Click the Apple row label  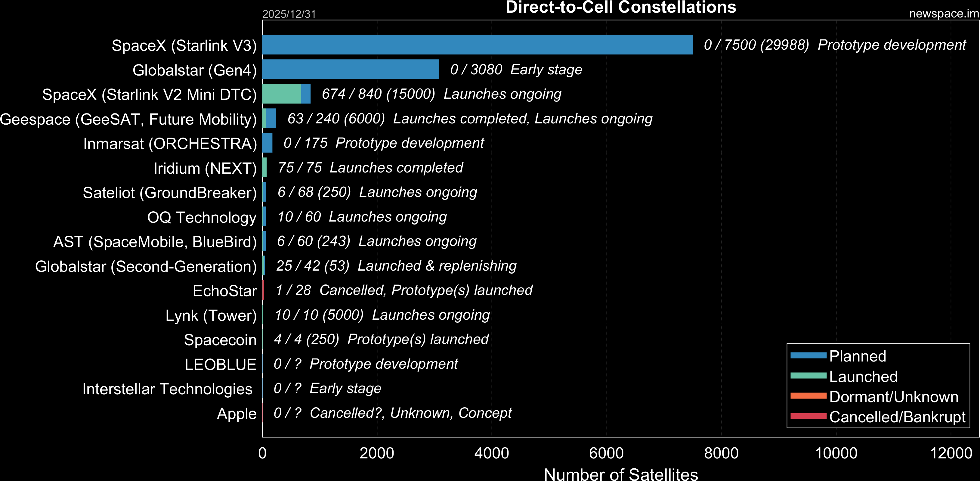tap(236, 414)
